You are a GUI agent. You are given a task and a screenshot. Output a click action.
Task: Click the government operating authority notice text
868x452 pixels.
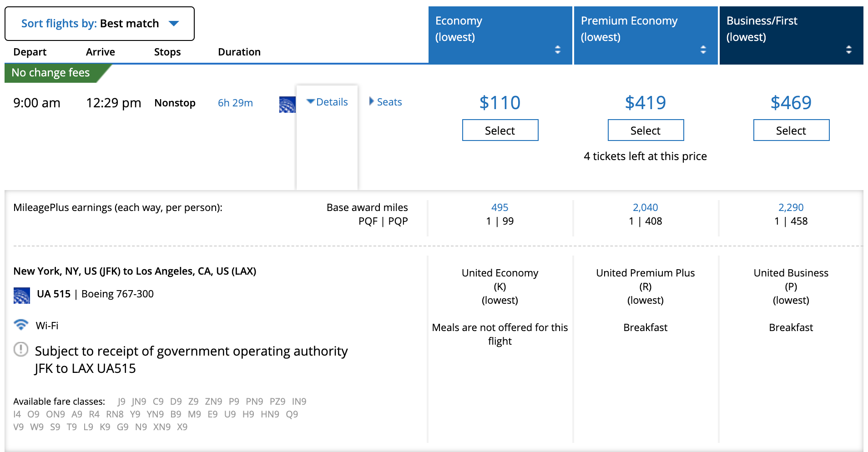[x=191, y=359]
